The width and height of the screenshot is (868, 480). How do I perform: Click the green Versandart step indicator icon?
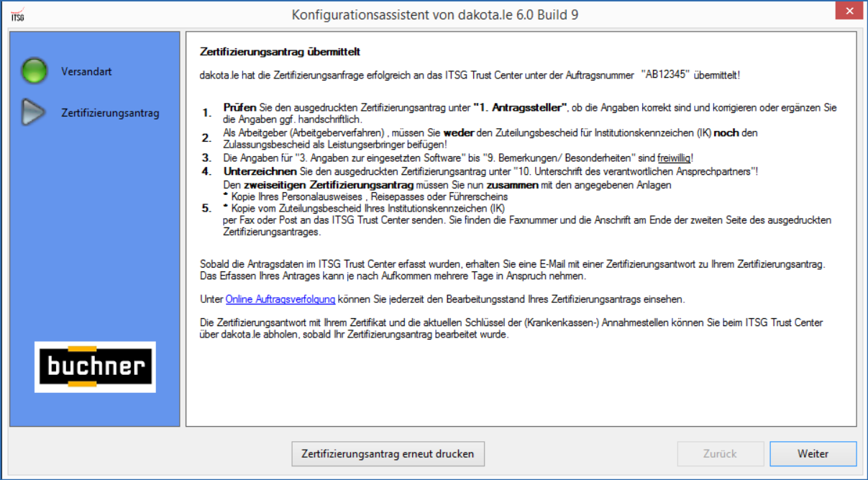(x=34, y=71)
